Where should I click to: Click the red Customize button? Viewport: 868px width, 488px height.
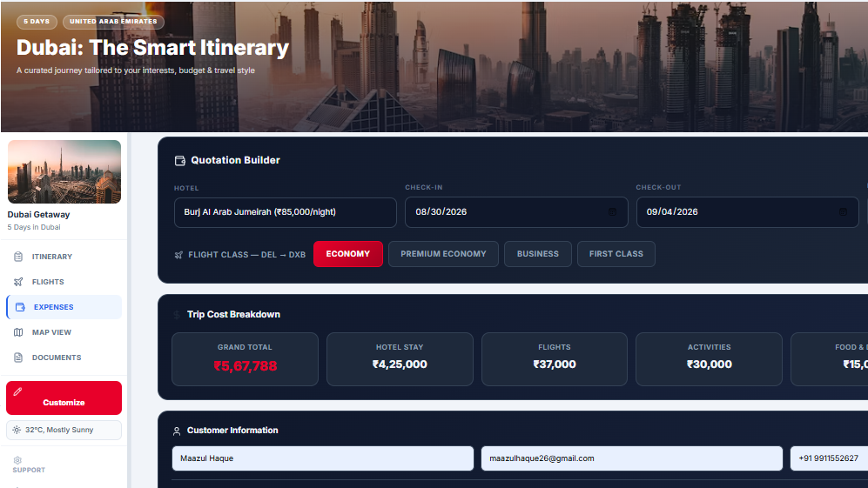point(64,398)
